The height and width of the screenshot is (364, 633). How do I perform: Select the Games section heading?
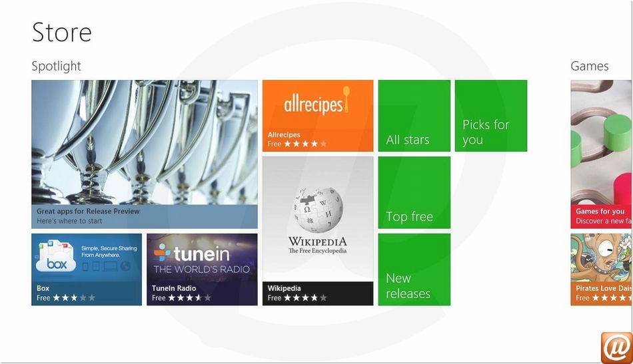590,66
